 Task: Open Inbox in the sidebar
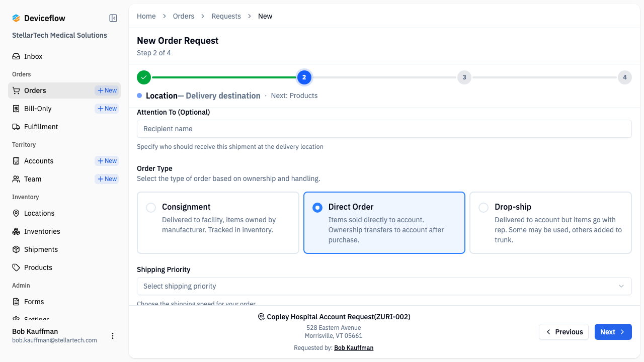coord(64,56)
